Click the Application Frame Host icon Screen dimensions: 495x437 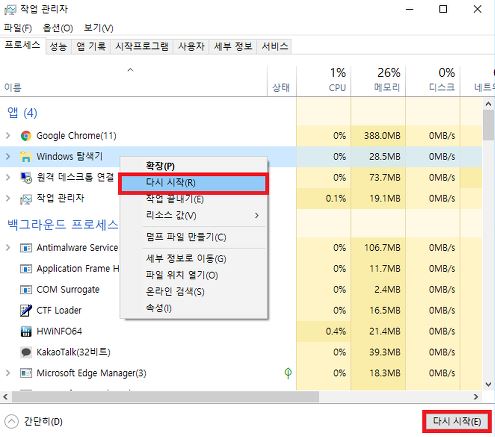[26, 269]
